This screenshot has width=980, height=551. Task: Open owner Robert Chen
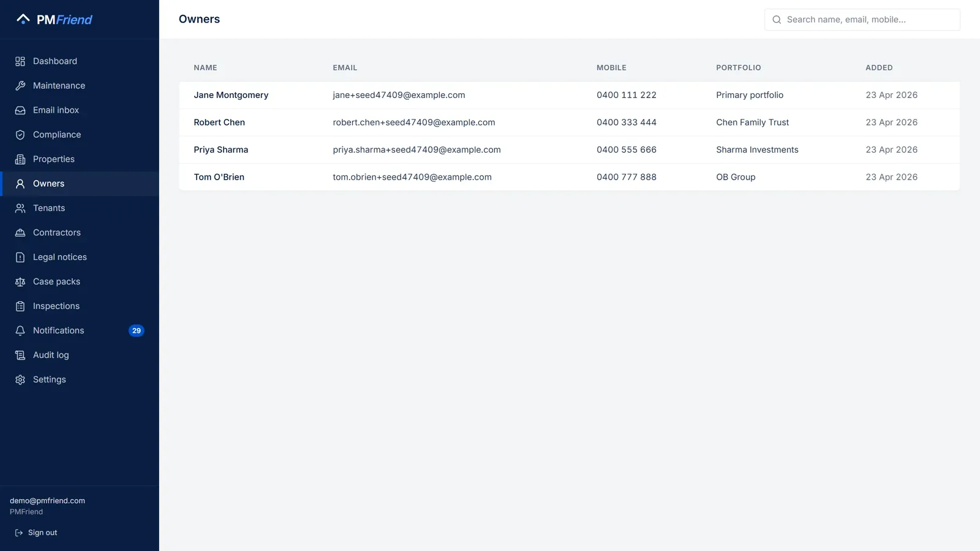(x=569, y=123)
